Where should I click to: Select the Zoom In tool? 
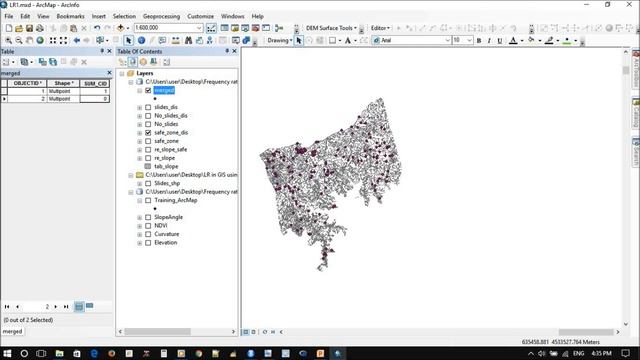click(9, 40)
